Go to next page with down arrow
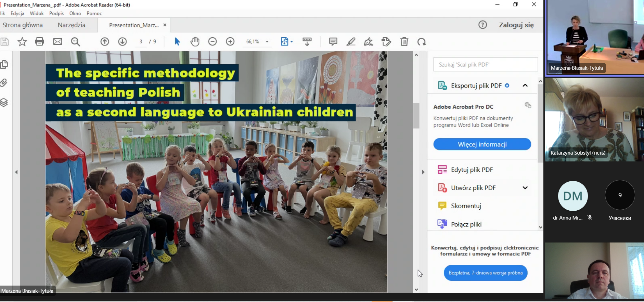Screen dimensions: 644x302 123,42
